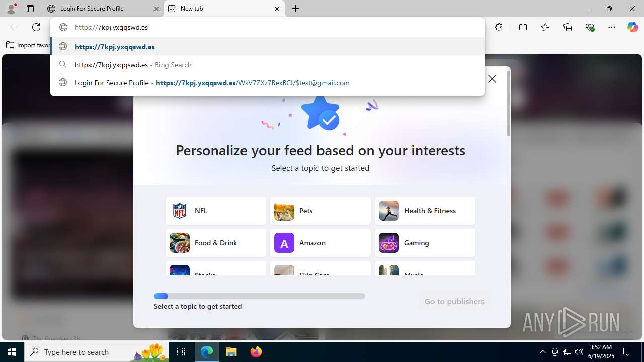Screen dimensions: 644x362
Task: Select the NFL topic card
Action: pyautogui.click(x=216, y=211)
